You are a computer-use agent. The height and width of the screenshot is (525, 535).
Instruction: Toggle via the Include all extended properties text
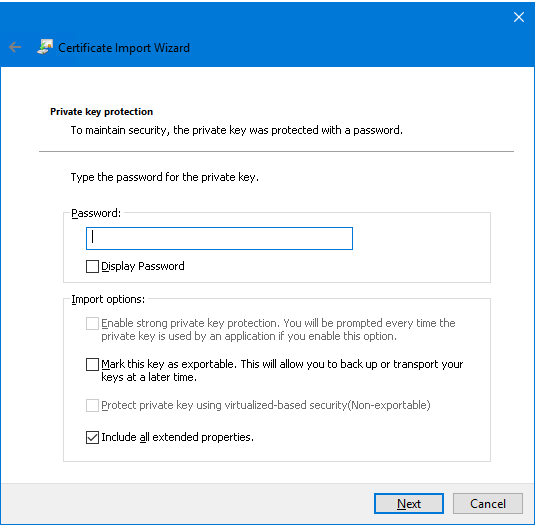[x=177, y=437]
